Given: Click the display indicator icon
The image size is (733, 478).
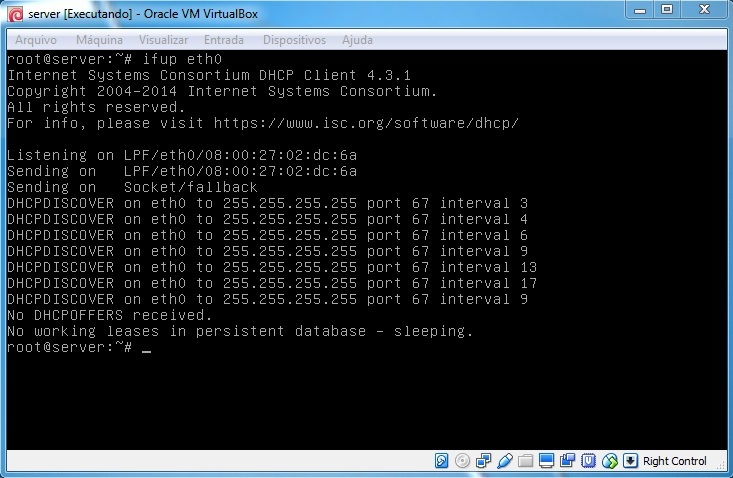Looking at the screenshot, I should 546,461.
